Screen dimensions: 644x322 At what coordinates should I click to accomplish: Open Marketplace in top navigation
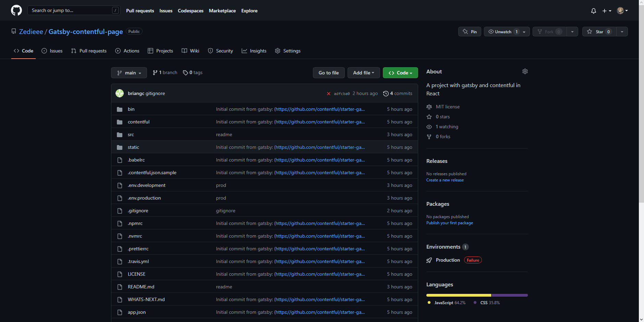point(222,11)
